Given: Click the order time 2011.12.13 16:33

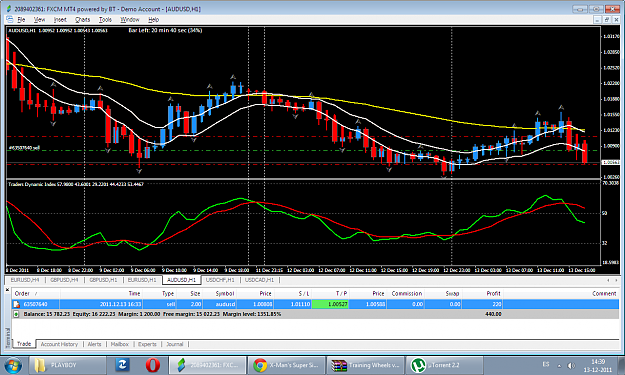Looking at the screenshot, I should coord(120,304).
